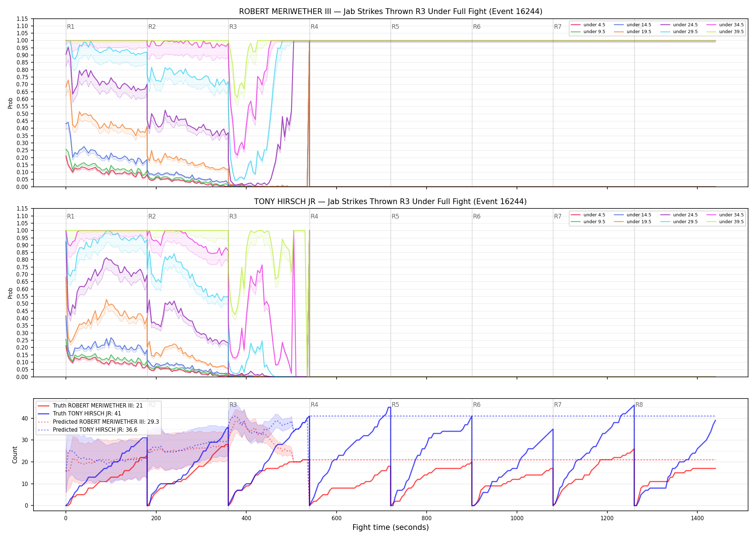This screenshot has height=540, width=756.
Task: Click the ROBERT MERIWETHER III chart title
Action: click(x=391, y=12)
